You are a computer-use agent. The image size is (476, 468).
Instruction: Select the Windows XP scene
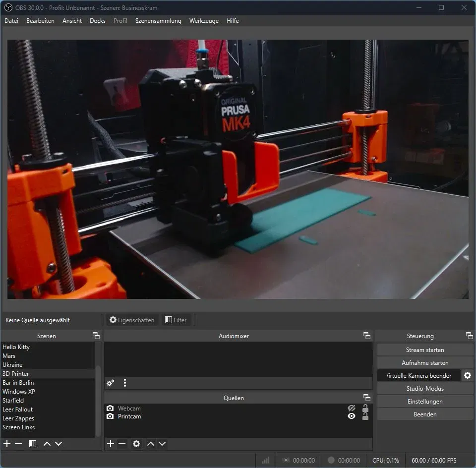click(48, 391)
